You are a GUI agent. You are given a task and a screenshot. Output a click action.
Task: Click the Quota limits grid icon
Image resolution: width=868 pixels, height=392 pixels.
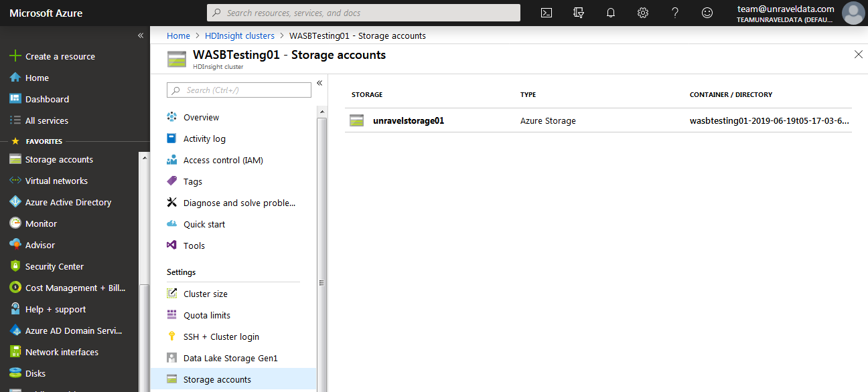(172, 315)
